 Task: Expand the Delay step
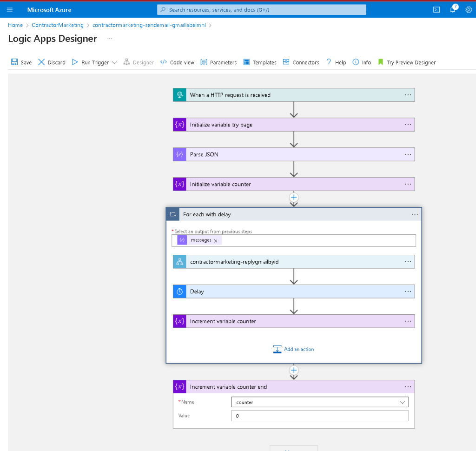pyautogui.click(x=294, y=291)
